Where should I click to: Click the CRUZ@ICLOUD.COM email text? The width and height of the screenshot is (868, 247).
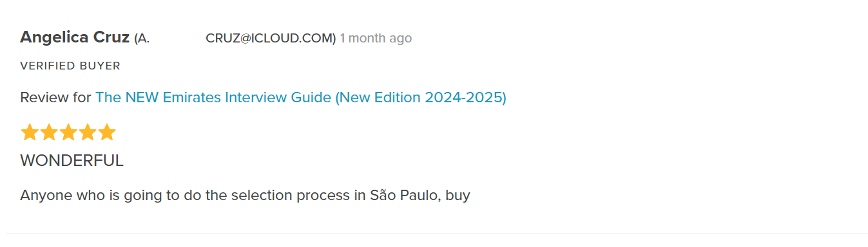pyautogui.click(x=271, y=39)
